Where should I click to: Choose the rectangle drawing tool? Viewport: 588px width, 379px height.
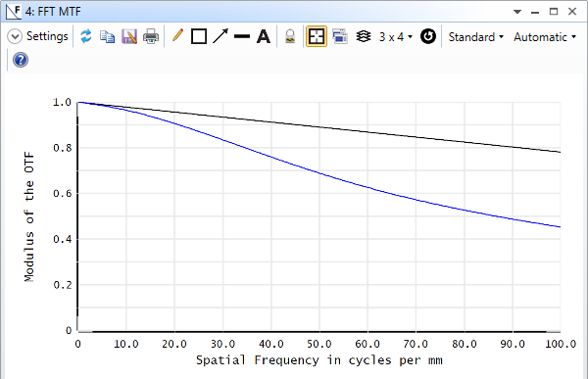point(199,37)
